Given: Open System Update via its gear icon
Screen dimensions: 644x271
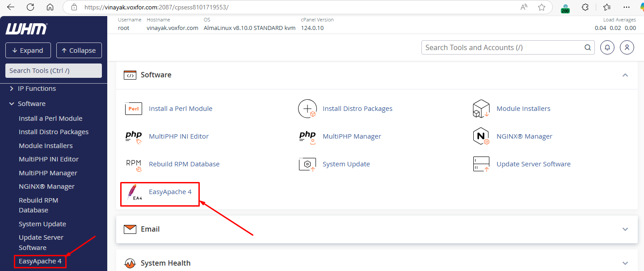Looking at the screenshot, I should [307, 164].
